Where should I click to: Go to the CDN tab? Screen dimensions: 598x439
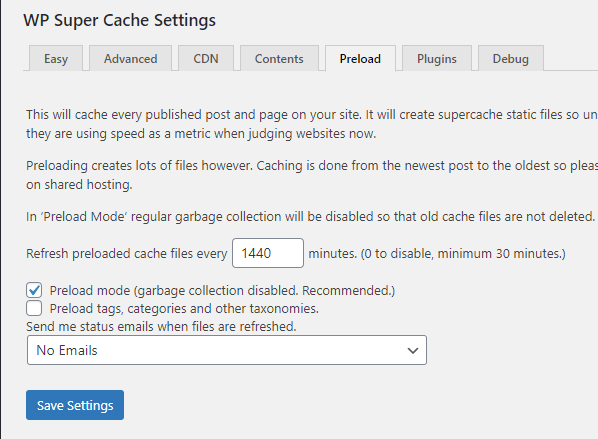(x=206, y=58)
